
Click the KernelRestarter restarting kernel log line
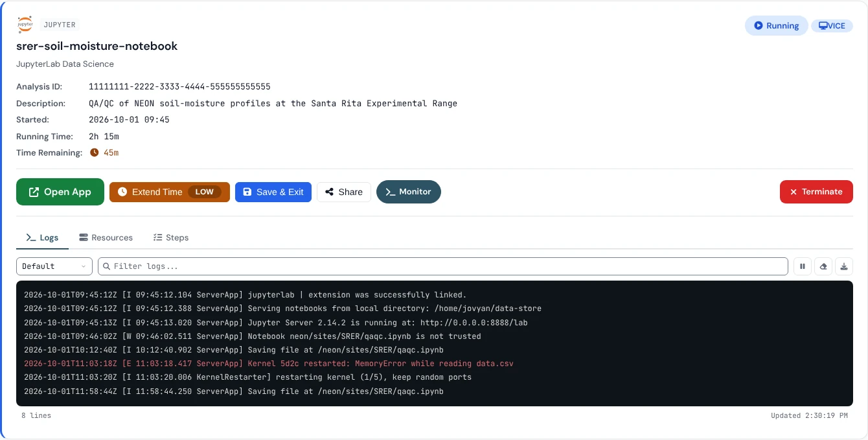[247, 377]
